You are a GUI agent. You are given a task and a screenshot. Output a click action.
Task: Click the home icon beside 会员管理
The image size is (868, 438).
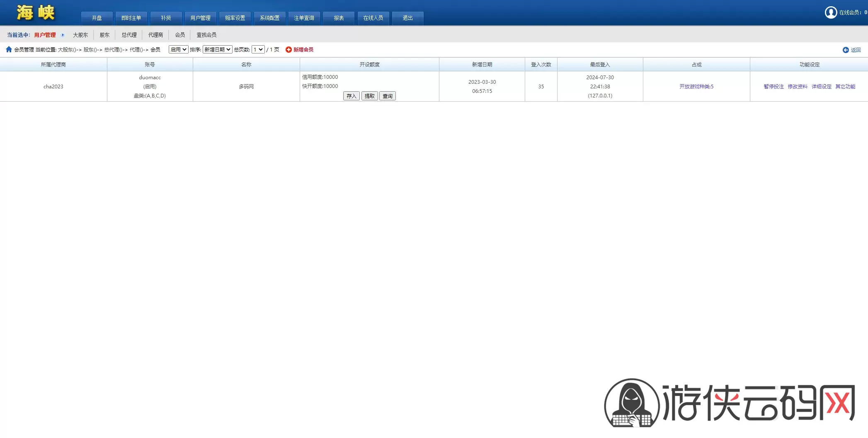pos(9,49)
